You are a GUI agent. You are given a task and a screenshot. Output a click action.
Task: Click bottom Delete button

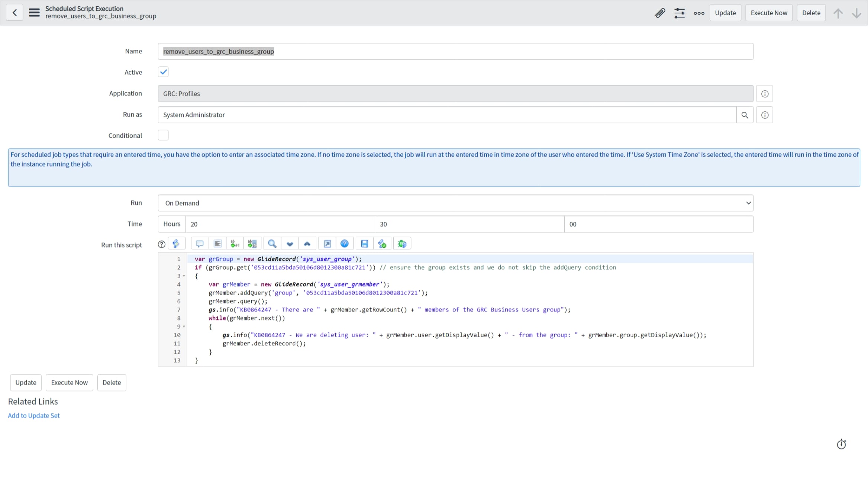tap(112, 383)
